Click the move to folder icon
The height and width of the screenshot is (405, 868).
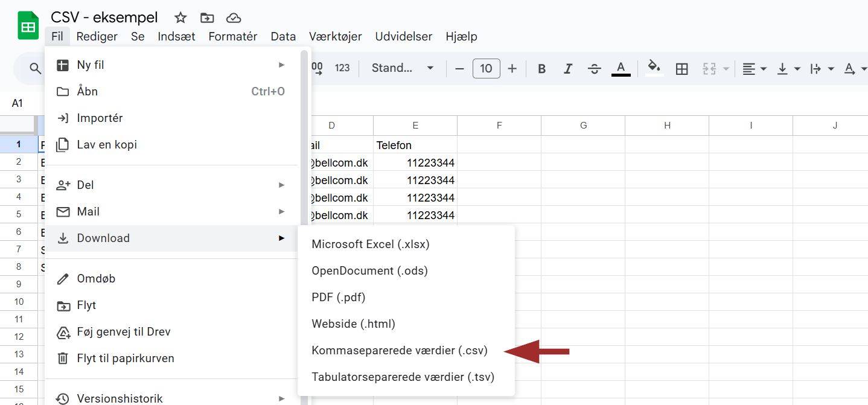click(x=207, y=18)
